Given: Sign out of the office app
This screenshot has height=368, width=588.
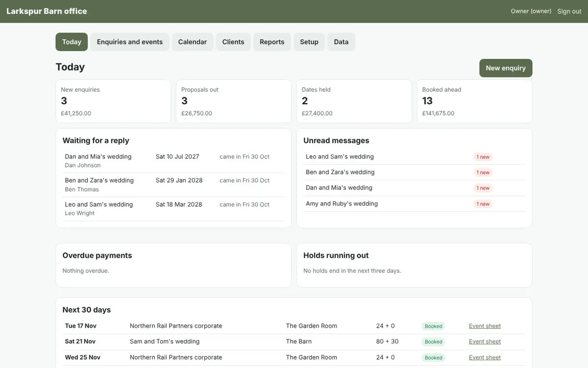Looking at the screenshot, I should point(569,11).
